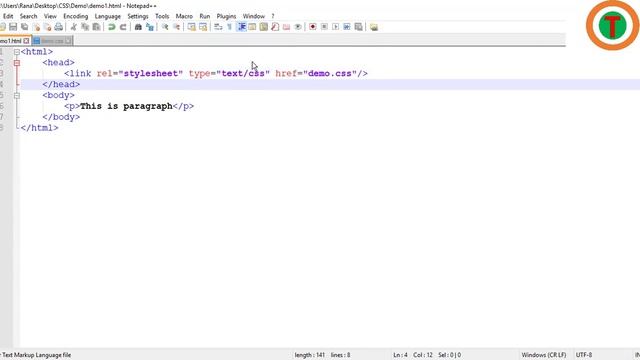Click the Save Recorded Macro icon
Screen dimensions: 640x360
click(358, 27)
